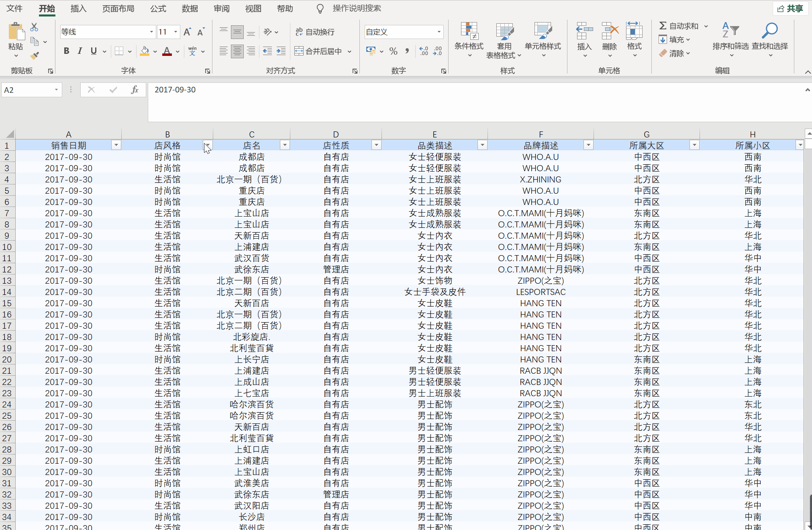Screen dimensions: 812x530
Task: Open the 店名 filter dropdown
Action: (285, 145)
